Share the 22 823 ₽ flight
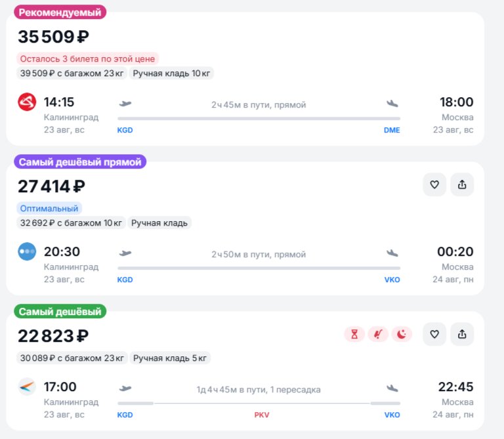Viewport: 504px width, 439px height. (462, 334)
